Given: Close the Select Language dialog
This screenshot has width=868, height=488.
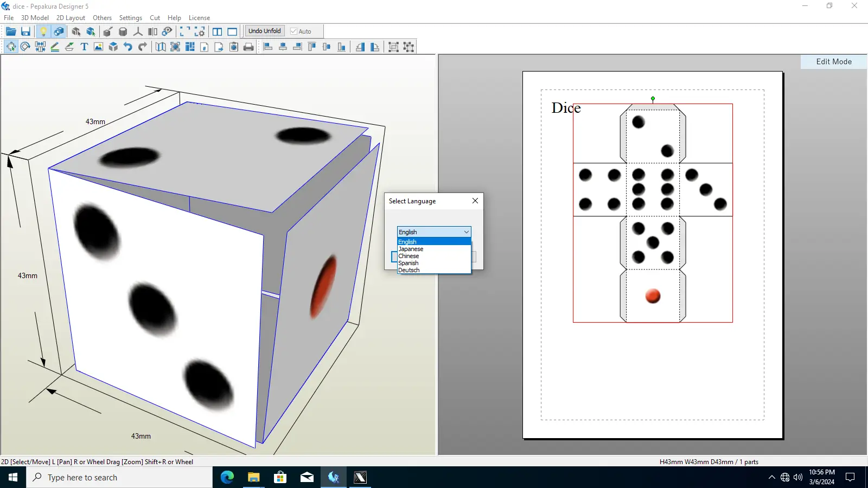Looking at the screenshot, I should [x=475, y=201].
